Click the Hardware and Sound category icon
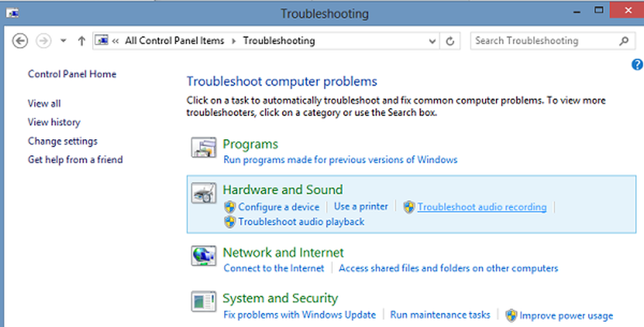The image size is (644, 327). (204, 193)
